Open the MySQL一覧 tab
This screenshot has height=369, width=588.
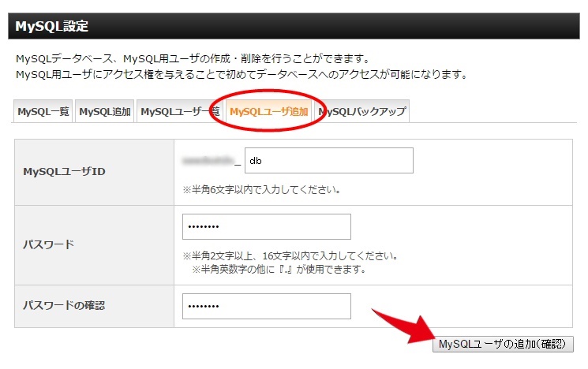(x=43, y=111)
